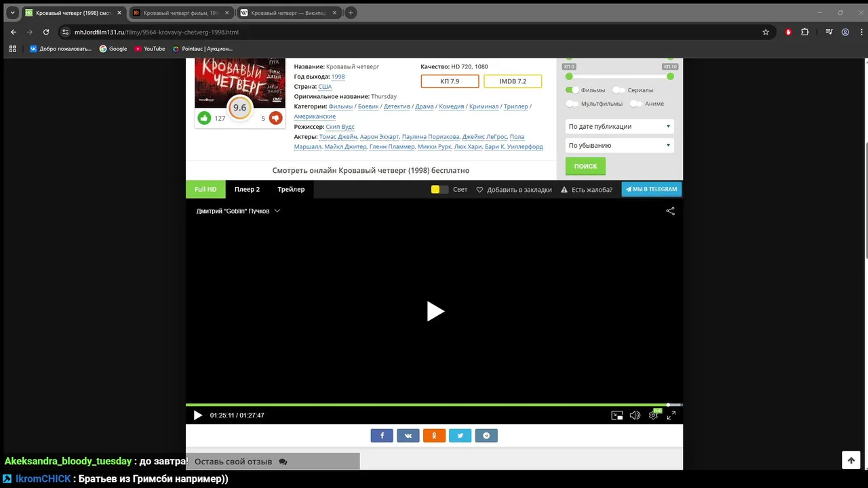Click Добавить в закладки
The width and height of the screenshot is (868, 488).
click(514, 190)
